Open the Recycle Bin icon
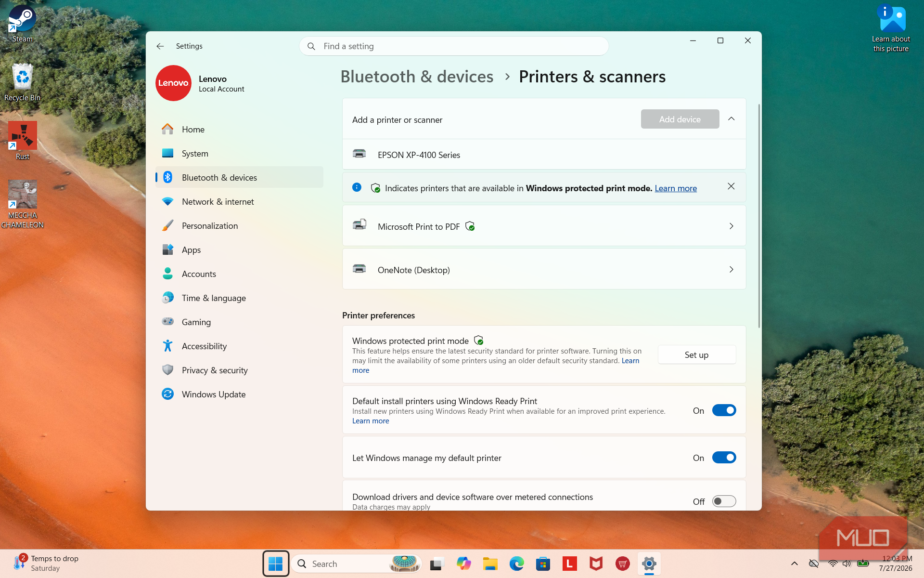 pyautogui.click(x=22, y=82)
